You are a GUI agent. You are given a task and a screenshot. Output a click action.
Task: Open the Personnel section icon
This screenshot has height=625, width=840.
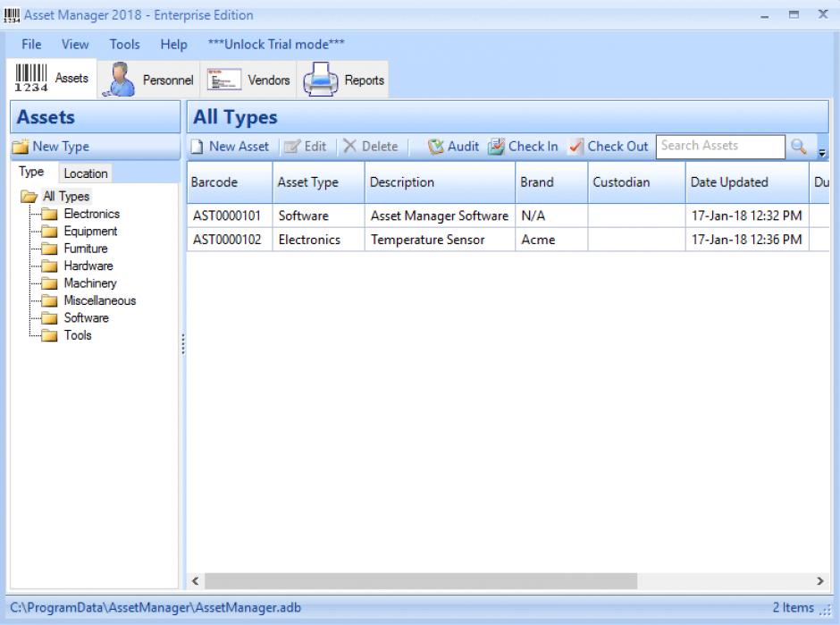119,80
